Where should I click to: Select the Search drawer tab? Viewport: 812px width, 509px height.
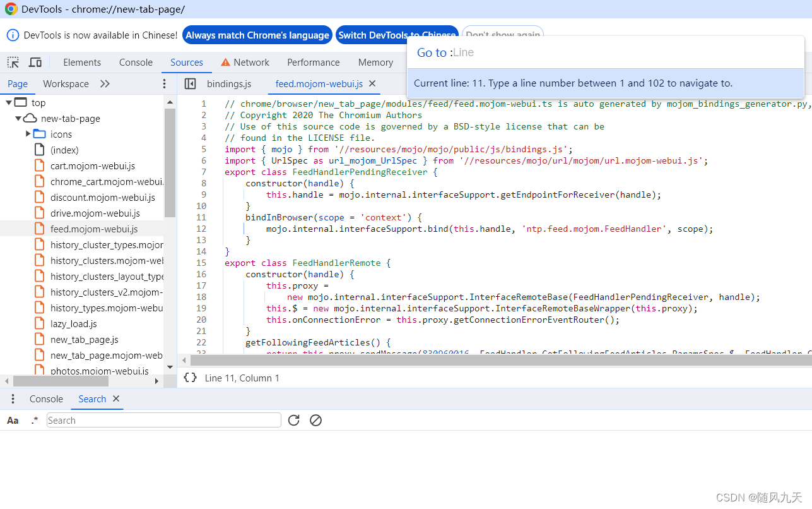point(92,399)
